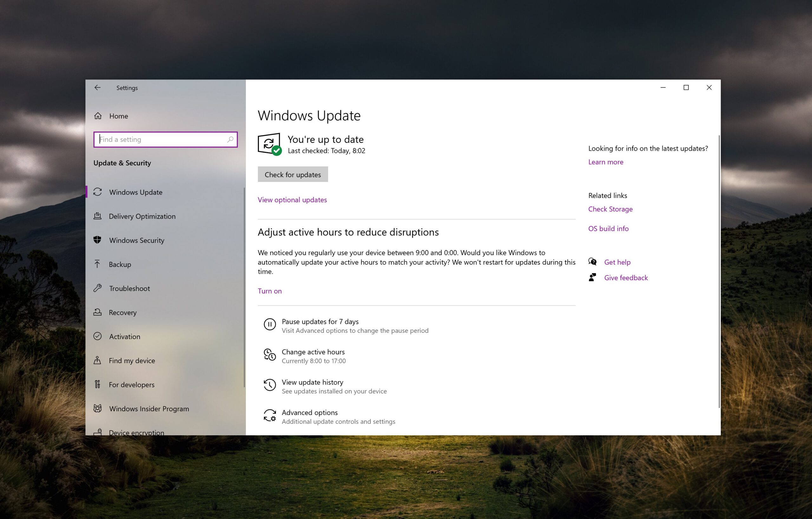Click the Advanced options gear-sync icon
Viewport: 812px width, 519px height.
tap(270, 416)
